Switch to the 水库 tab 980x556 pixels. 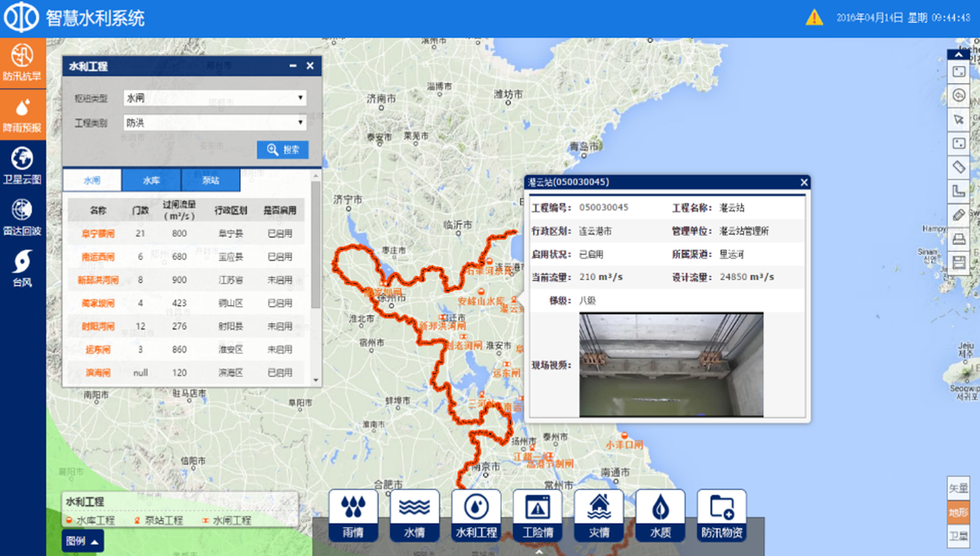tap(151, 180)
